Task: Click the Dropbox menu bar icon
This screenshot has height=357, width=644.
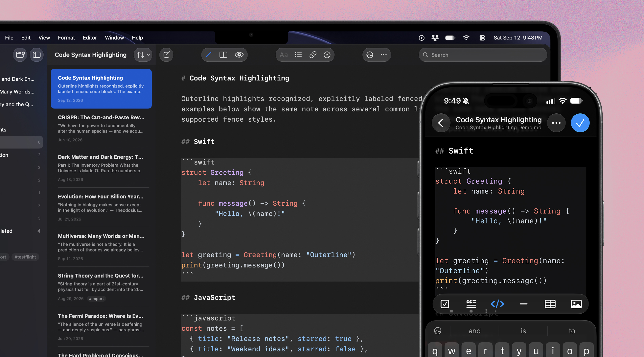Action: point(435,38)
